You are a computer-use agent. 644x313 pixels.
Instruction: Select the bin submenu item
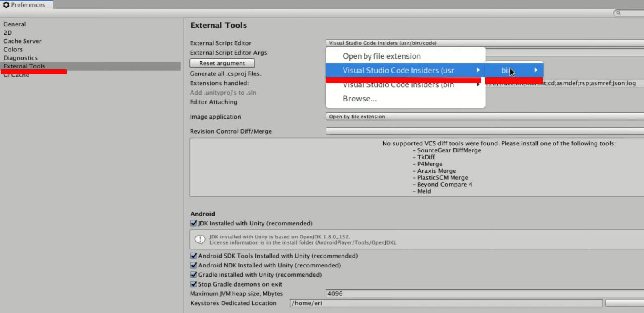point(514,70)
